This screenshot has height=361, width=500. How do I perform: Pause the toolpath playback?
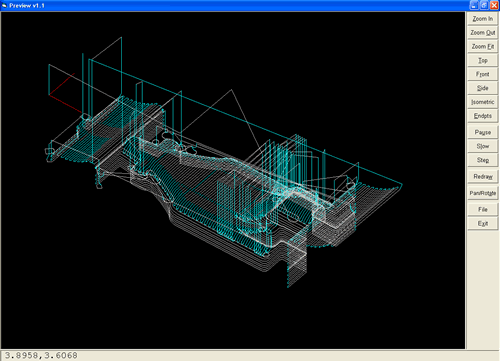pos(482,132)
